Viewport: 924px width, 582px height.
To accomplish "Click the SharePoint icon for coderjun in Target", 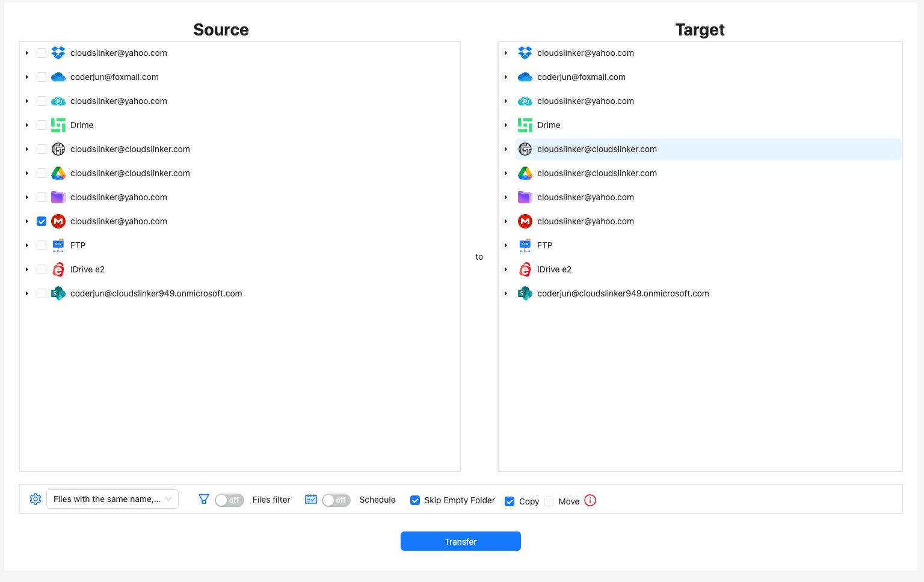I will point(525,293).
